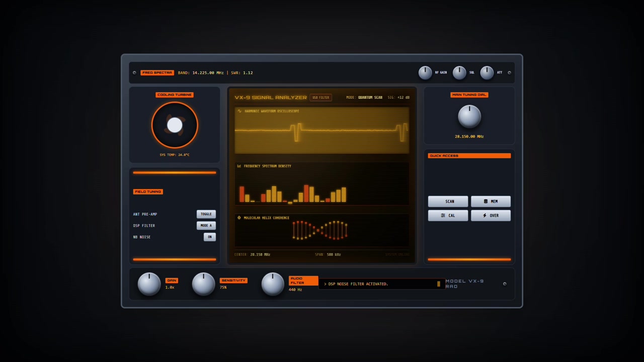Click the SWR: 1.12 readout
This screenshot has height=362, width=644.
pyautogui.click(x=242, y=73)
